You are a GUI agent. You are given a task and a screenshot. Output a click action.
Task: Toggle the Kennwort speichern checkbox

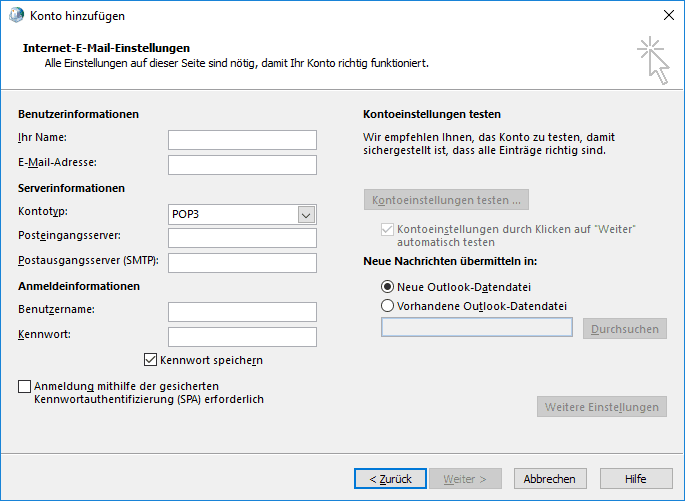click(151, 360)
